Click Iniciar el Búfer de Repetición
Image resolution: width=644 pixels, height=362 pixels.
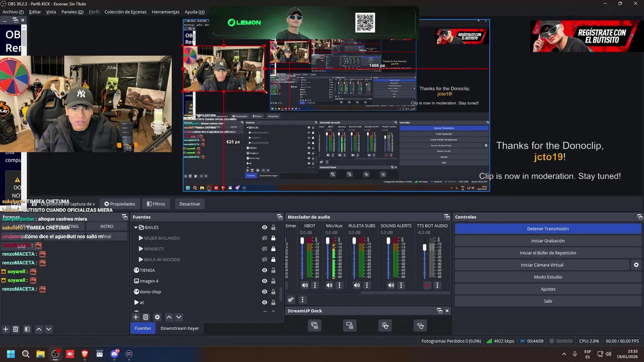point(548,253)
